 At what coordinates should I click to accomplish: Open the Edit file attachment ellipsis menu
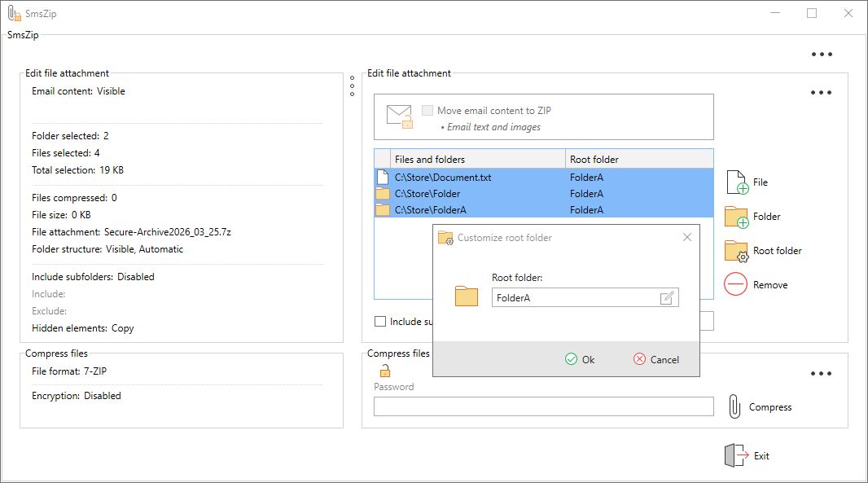pyautogui.click(x=822, y=91)
